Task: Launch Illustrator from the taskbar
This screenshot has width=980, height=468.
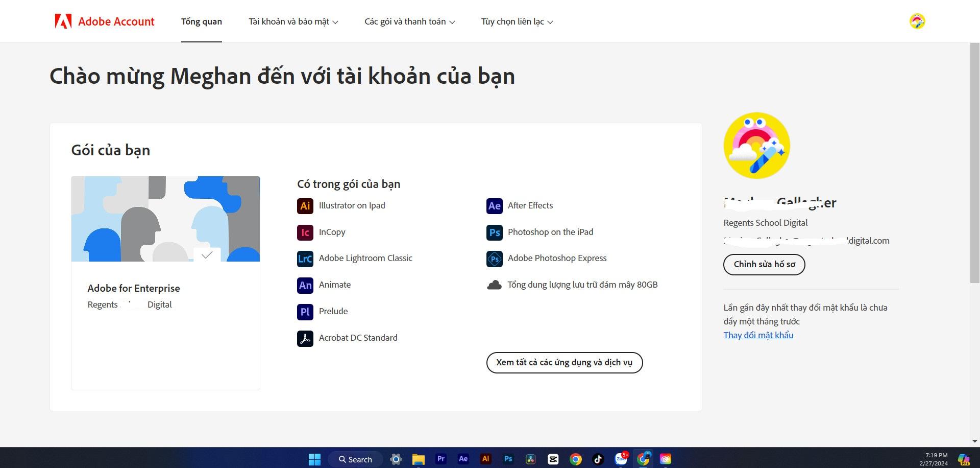Action: (x=486, y=459)
